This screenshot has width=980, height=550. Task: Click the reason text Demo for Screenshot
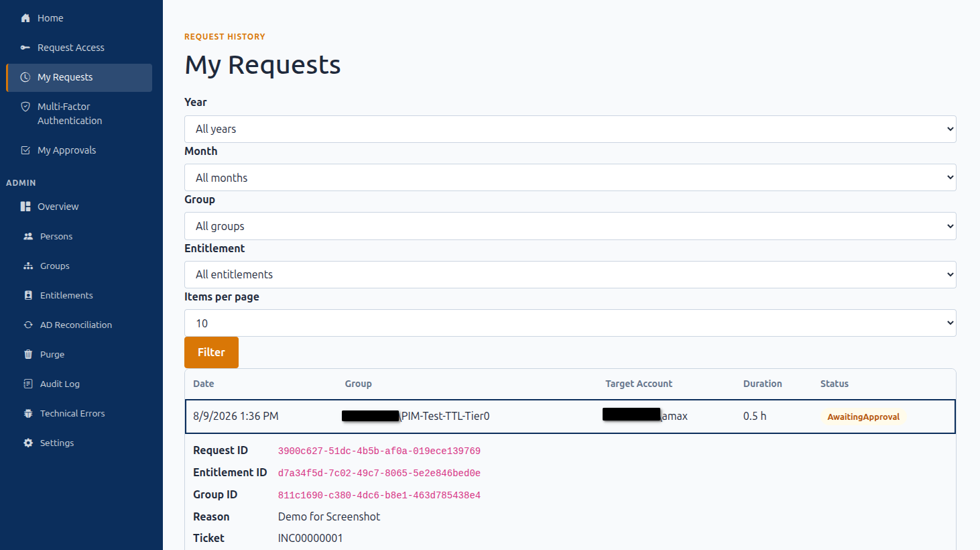[329, 516]
